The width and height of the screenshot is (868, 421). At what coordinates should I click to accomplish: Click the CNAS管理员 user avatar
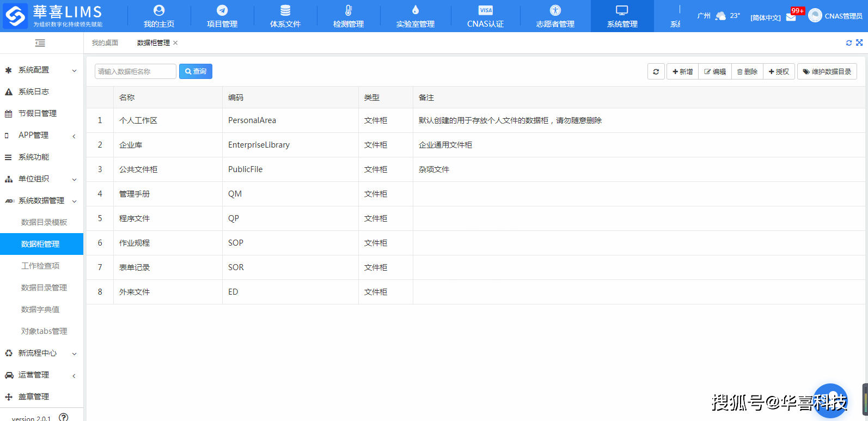click(815, 16)
